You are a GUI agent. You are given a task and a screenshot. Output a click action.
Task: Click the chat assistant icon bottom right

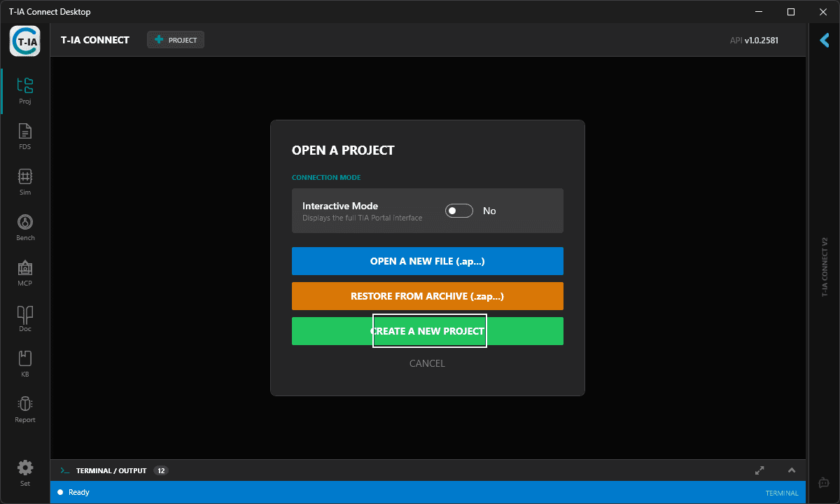822,482
